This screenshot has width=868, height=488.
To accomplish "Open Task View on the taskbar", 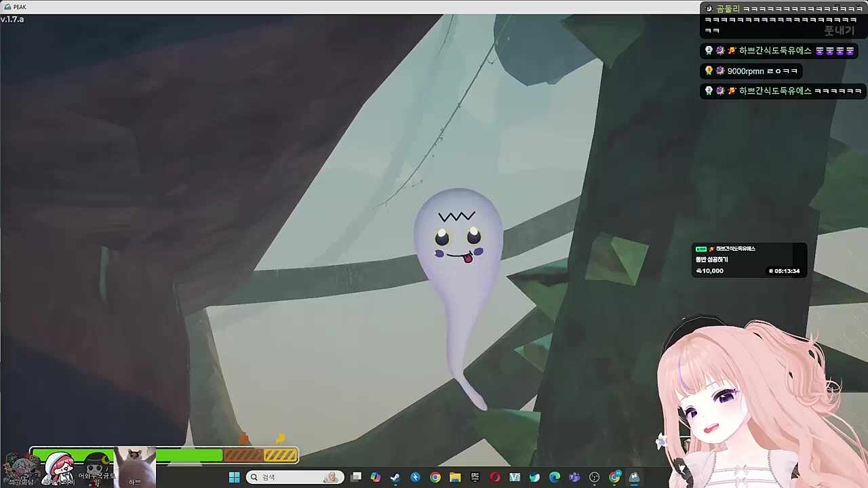I will click(x=356, y=477).
